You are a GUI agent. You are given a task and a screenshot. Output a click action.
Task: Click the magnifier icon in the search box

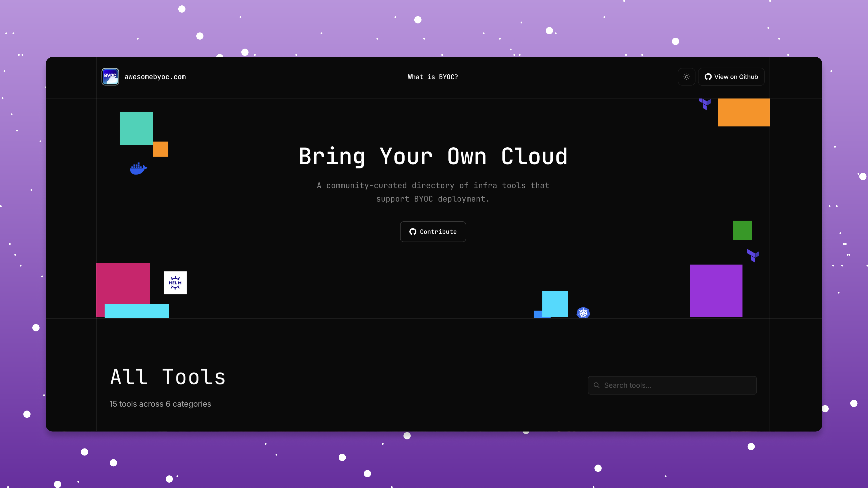pyautogui.click(x=597, y=385)
